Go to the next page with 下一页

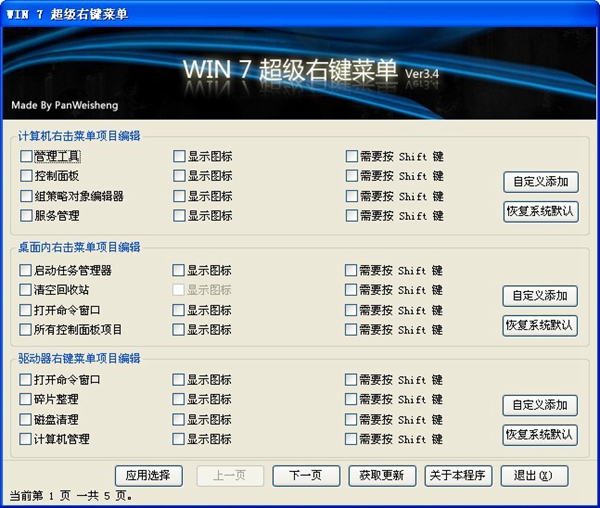click(306, 476)
